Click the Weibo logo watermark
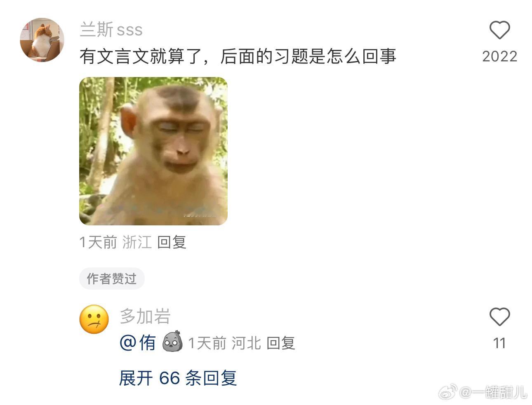Viewport: 532px width, 405px height. pyautogui.click(x=447, y=392)
